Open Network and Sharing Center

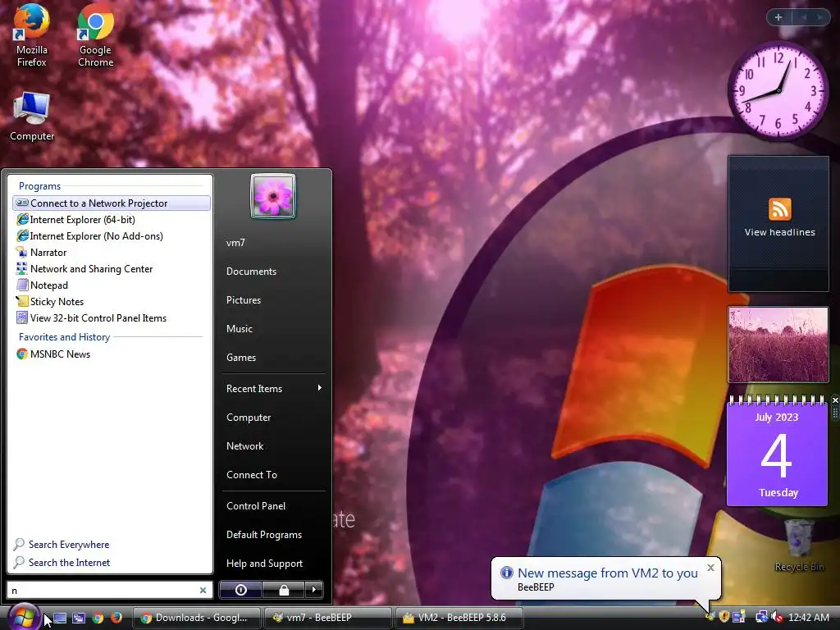pos(112,269)
